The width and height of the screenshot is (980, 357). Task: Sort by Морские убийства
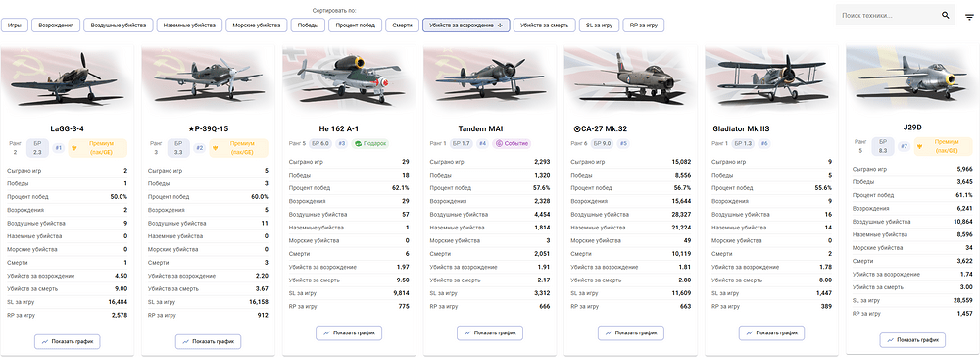pyautogui.click(x=256, y=25)
